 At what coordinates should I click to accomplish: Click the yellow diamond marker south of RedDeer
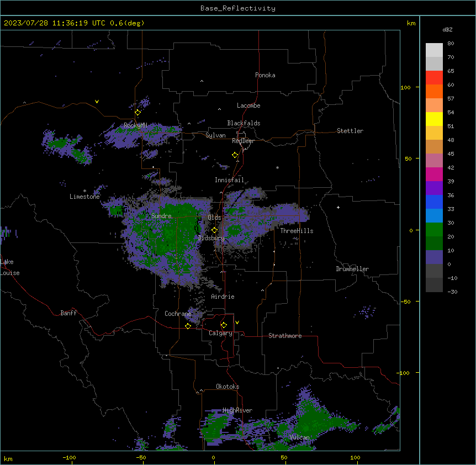pos(235,155)
